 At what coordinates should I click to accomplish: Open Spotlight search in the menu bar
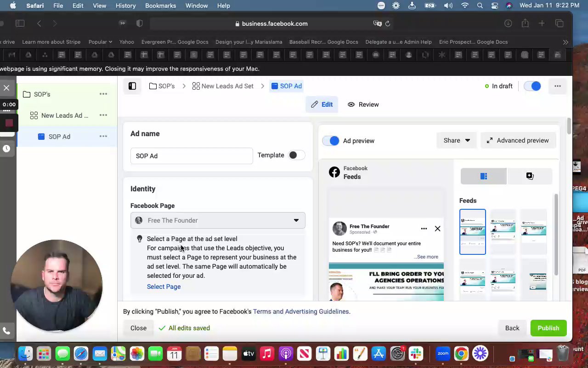[x=480, y=6]
